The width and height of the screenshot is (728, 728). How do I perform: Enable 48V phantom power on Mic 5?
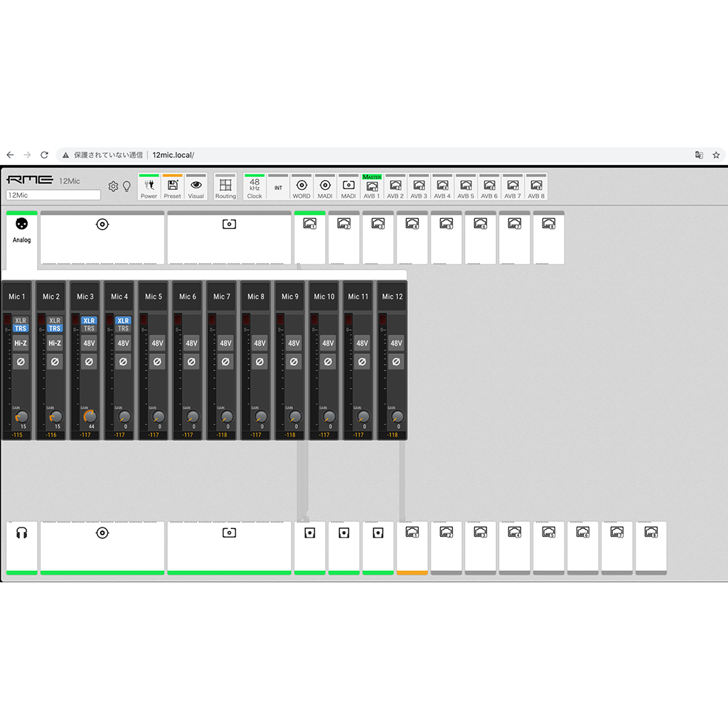pos(157,343)
